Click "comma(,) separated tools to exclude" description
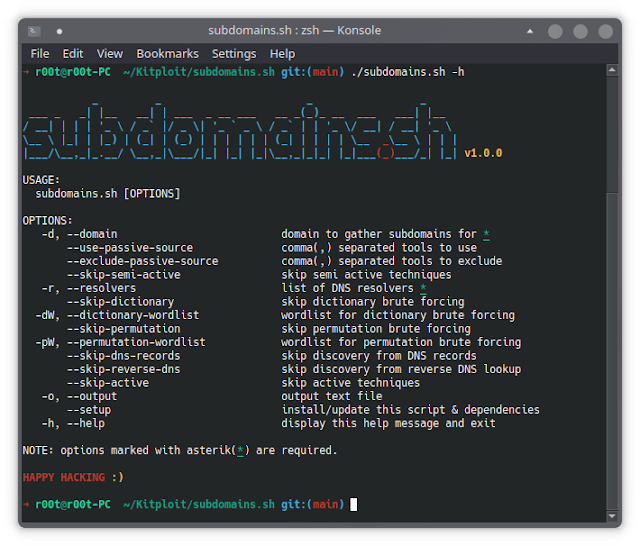 (x=391, y=261)
